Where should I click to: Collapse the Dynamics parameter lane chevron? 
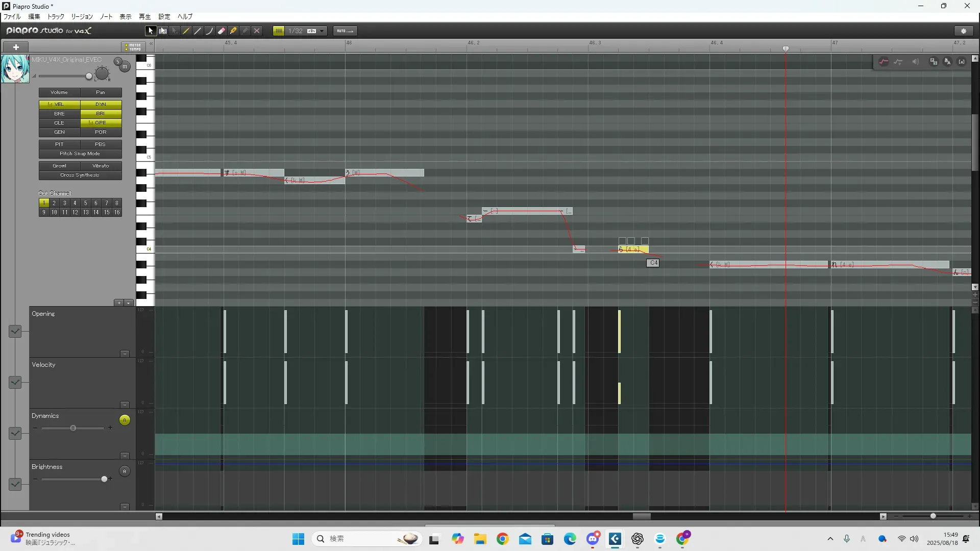click(15, 434)
